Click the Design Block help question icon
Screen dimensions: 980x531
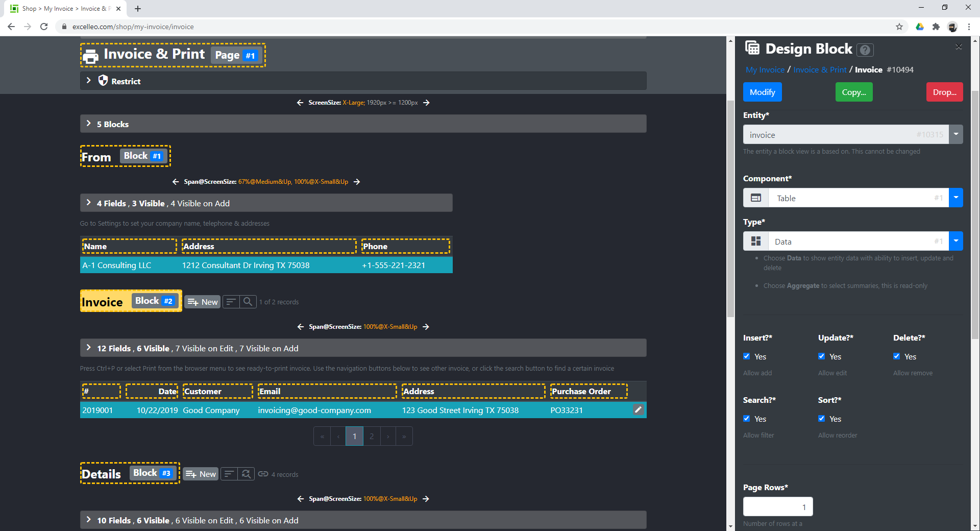[865, 50]
